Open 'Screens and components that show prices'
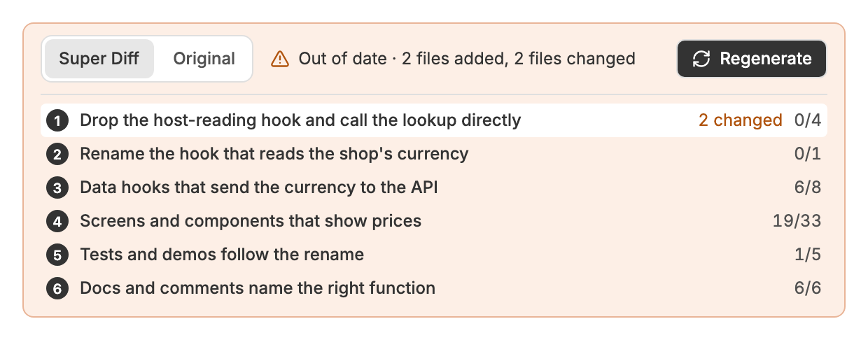 [434, 221]
